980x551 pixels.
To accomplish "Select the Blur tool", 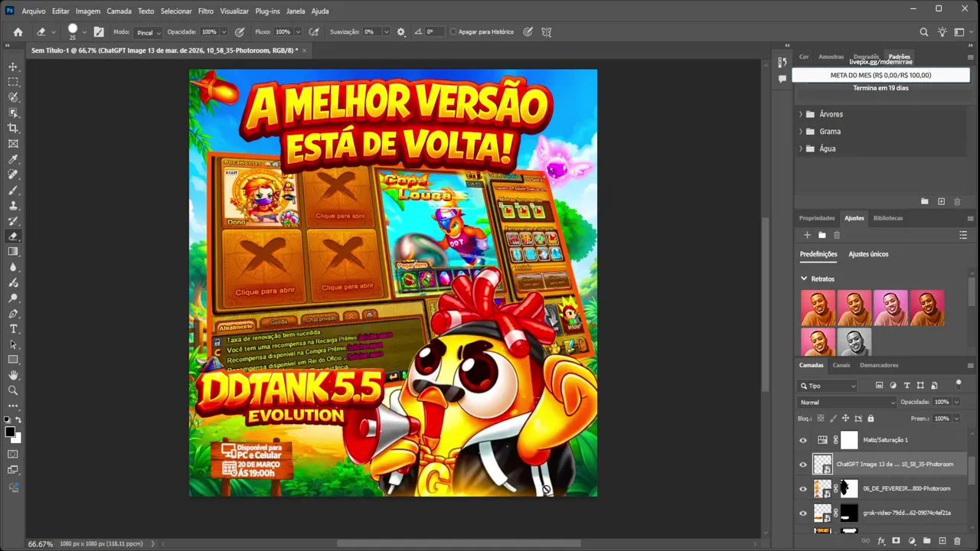I will coord(13,267).
